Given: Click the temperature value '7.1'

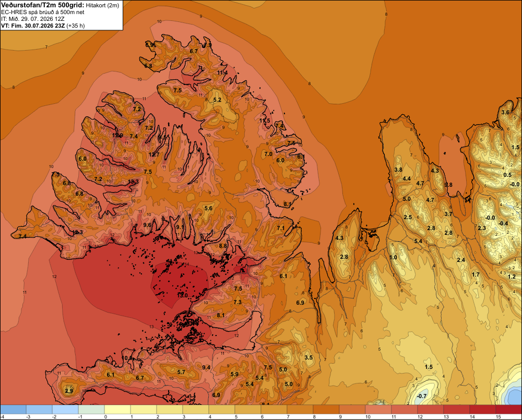Looking at the screenshot, I should click(x=281, y=228).
